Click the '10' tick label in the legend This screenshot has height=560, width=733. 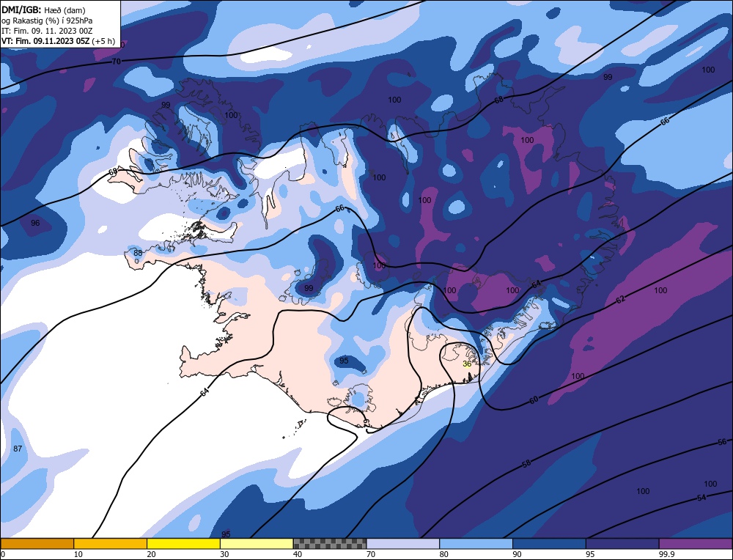[78, 554]
